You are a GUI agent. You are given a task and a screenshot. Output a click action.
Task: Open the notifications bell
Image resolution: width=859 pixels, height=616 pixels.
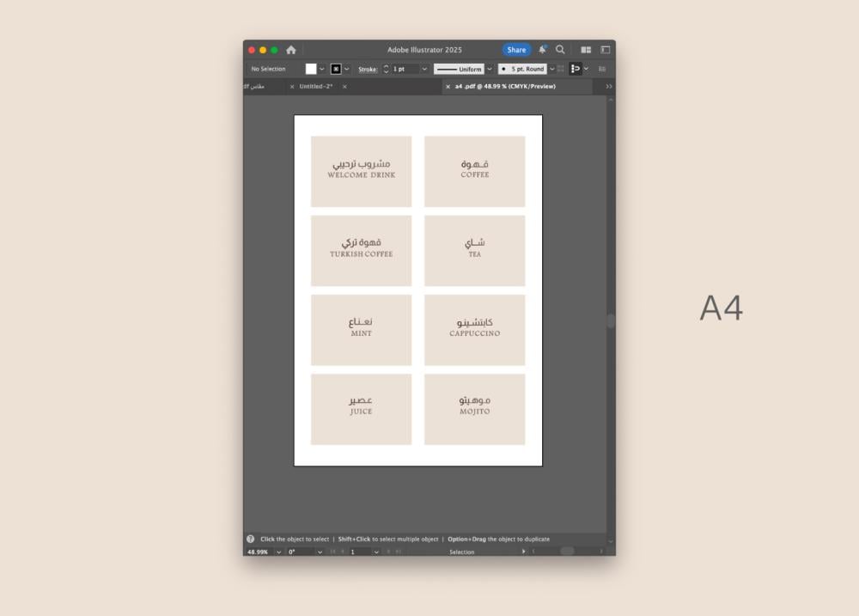[x=542, y=50]
